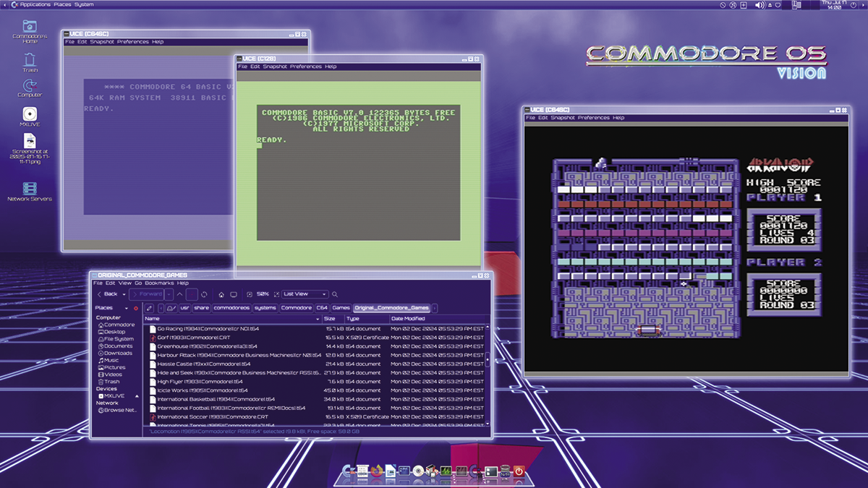Click the Name column sort arrow
Image resolution: width=868 pixels, height=488 pixels.
click(318, 319)
